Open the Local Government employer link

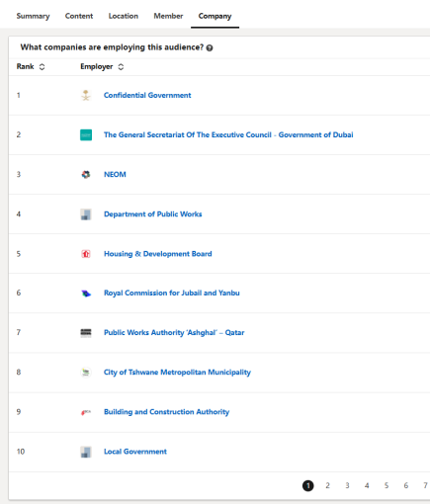tap(135, 452)
